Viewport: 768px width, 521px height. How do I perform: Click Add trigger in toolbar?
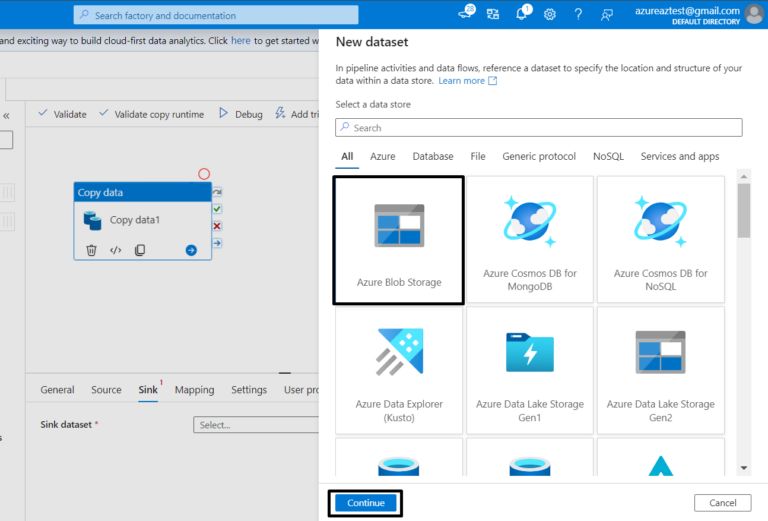tap(297, 114)
